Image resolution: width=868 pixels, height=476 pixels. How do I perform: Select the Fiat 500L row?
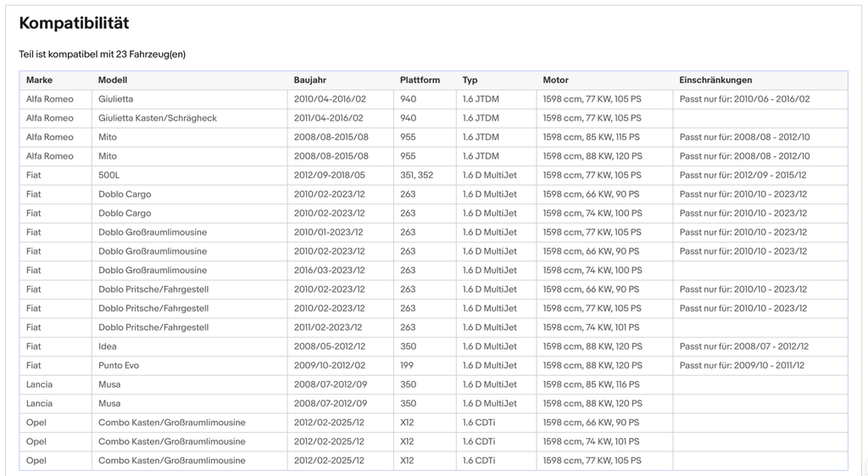(433, 175)
